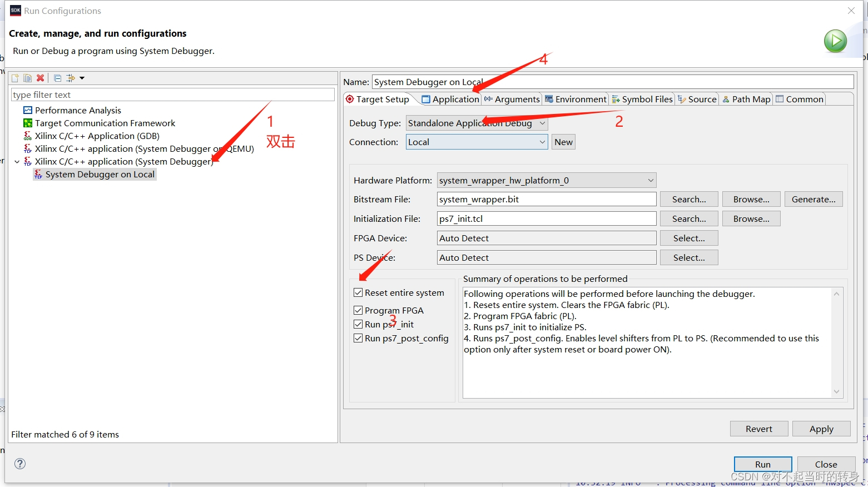Click the Collapse All icon
Image resolution: width=868 pixels, height=487 pixels.
(57, 78)
